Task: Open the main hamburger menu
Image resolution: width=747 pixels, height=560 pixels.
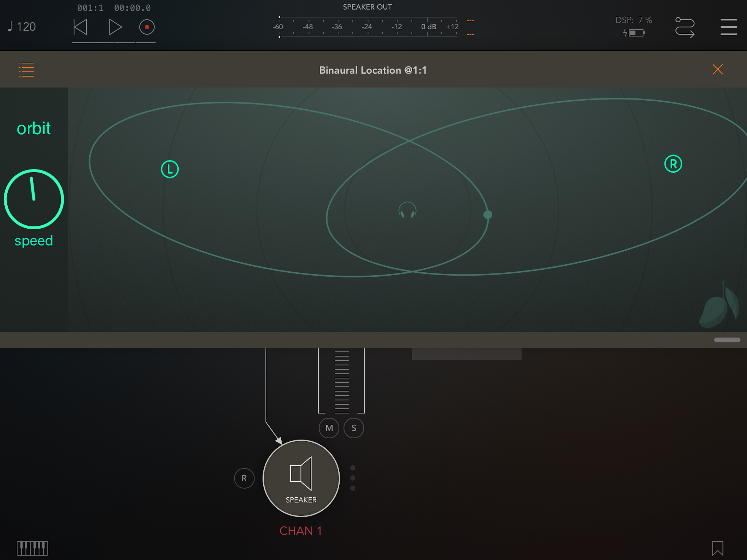Action: (x=728, y=27)
